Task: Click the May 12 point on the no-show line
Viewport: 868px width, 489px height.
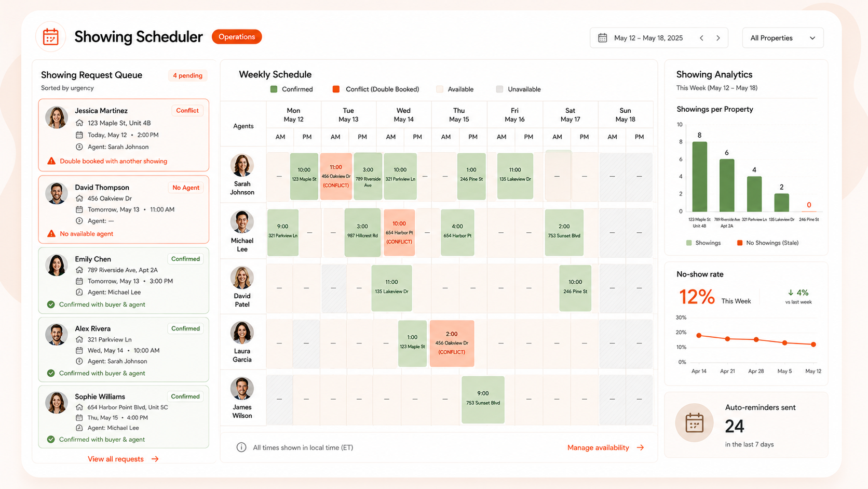Action: (x=813, y=344)
